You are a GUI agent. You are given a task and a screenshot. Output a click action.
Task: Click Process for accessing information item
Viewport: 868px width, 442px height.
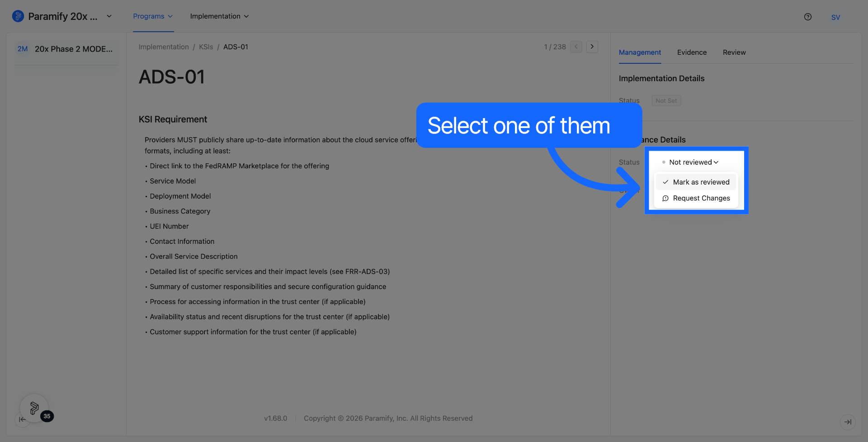(x=258, y=302)
